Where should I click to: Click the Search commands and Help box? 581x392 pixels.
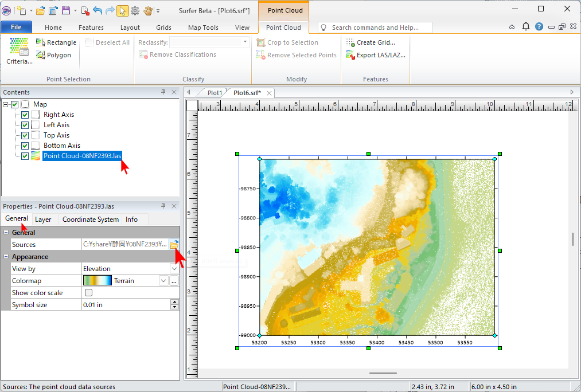(x=375, y=28)
